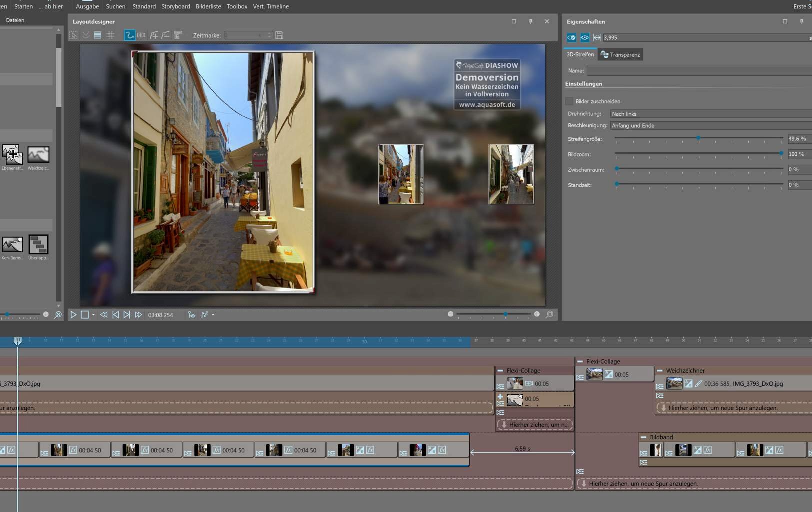
Task: Enable the Bilder zuschneiden checkbox
Action: point(569,101)
